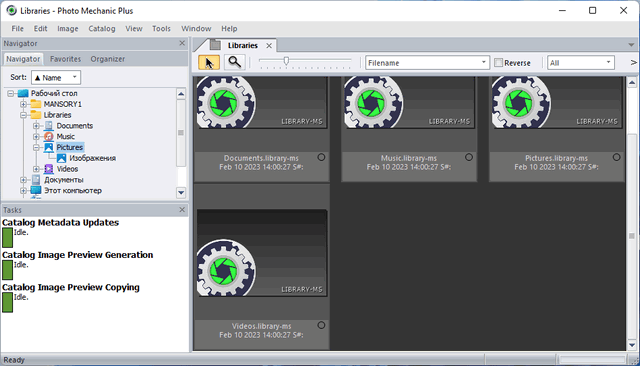Show hidden toolbar items with chevron
Viewport: 640px width, 366px height.
point(633,62)
